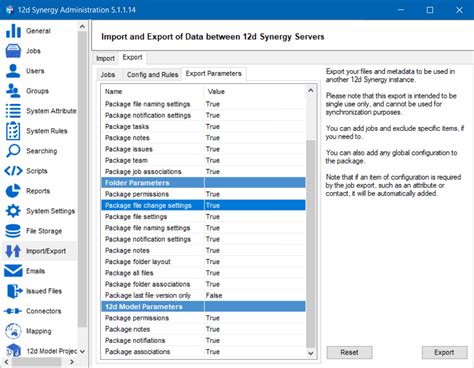474x368 pixels.
Task: Select Package folder associations row
Action: [203, 284]
